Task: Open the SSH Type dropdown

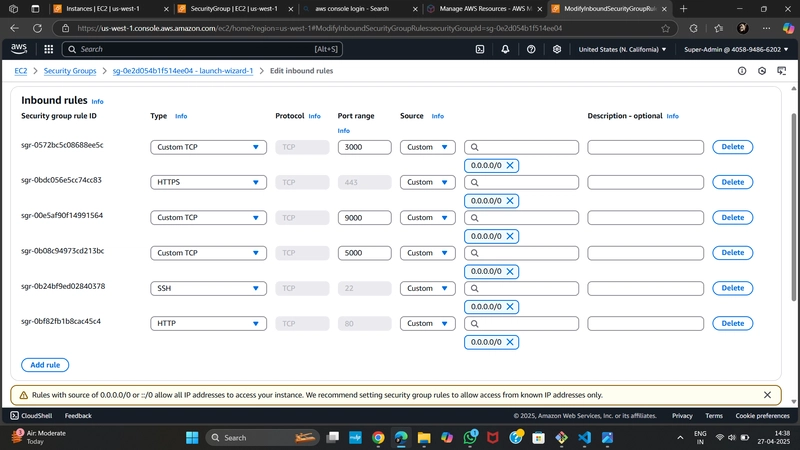Action: (208, 288)
